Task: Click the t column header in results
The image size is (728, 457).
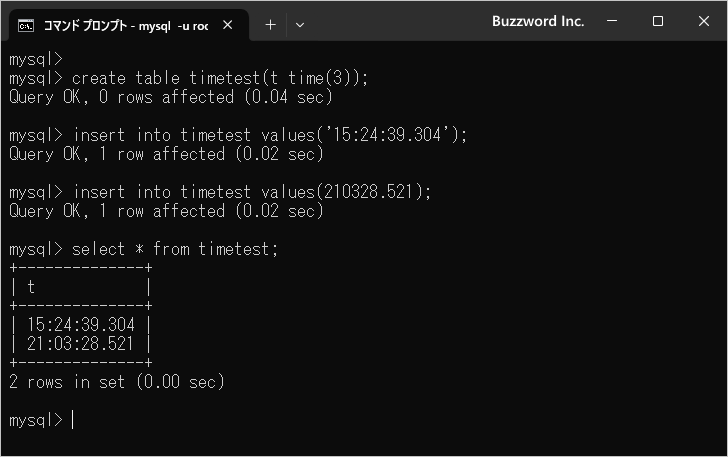Action: pyautogui.click(x=31, y=287)
